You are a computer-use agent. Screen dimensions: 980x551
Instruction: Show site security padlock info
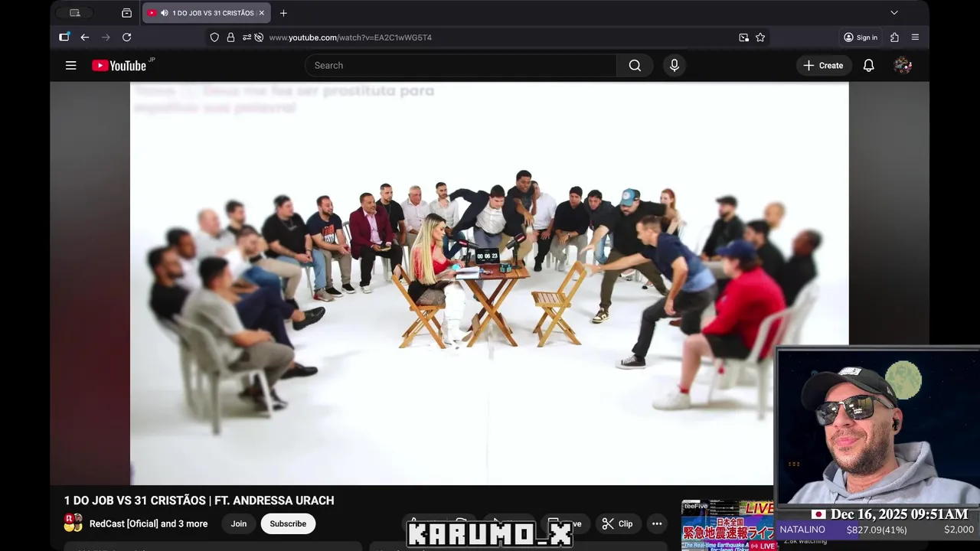click(230, 37)
